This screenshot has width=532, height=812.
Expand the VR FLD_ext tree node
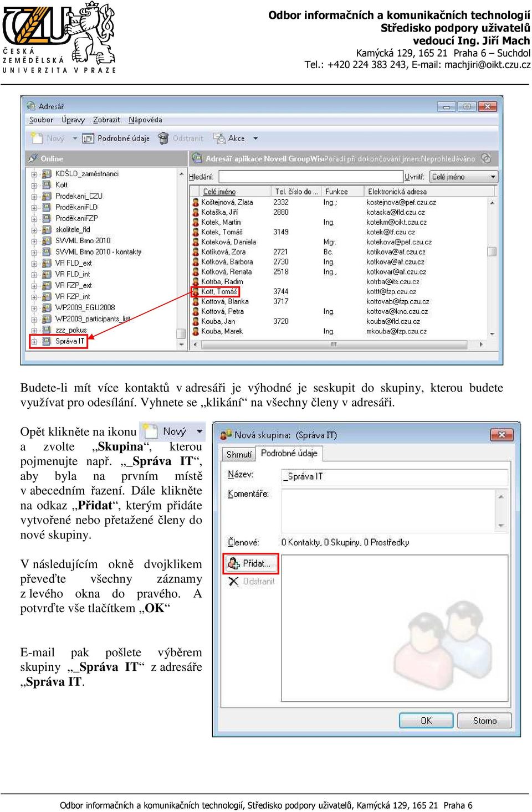pos(34,263)
